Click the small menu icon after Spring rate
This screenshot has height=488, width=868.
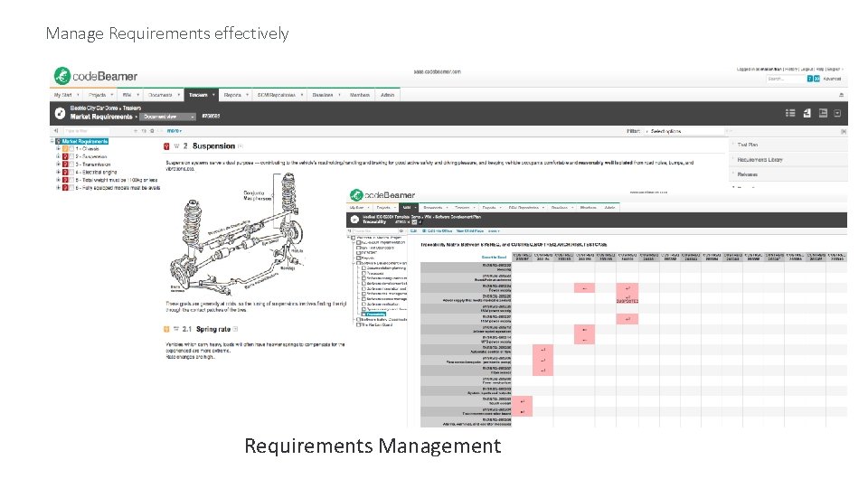point(235,329)
